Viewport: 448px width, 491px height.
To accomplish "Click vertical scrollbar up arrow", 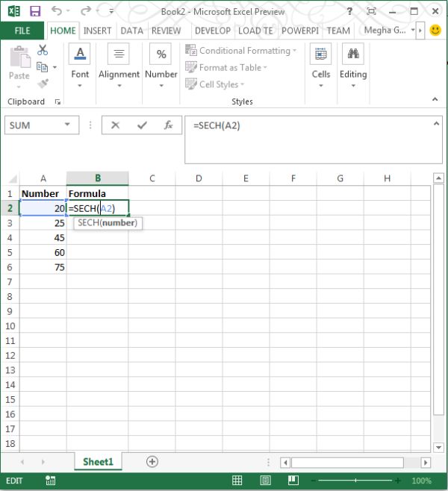I will click(x=438, y=178).
